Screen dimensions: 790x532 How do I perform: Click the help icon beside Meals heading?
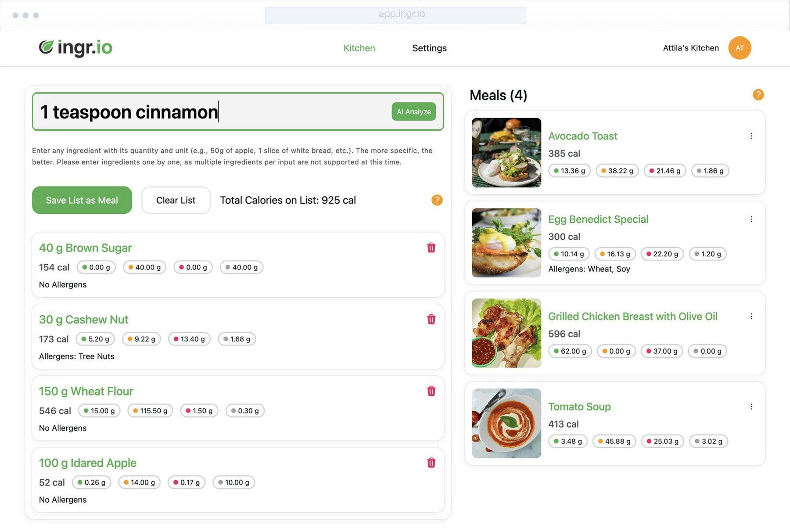pyautogui.click(x=758, y=94)
